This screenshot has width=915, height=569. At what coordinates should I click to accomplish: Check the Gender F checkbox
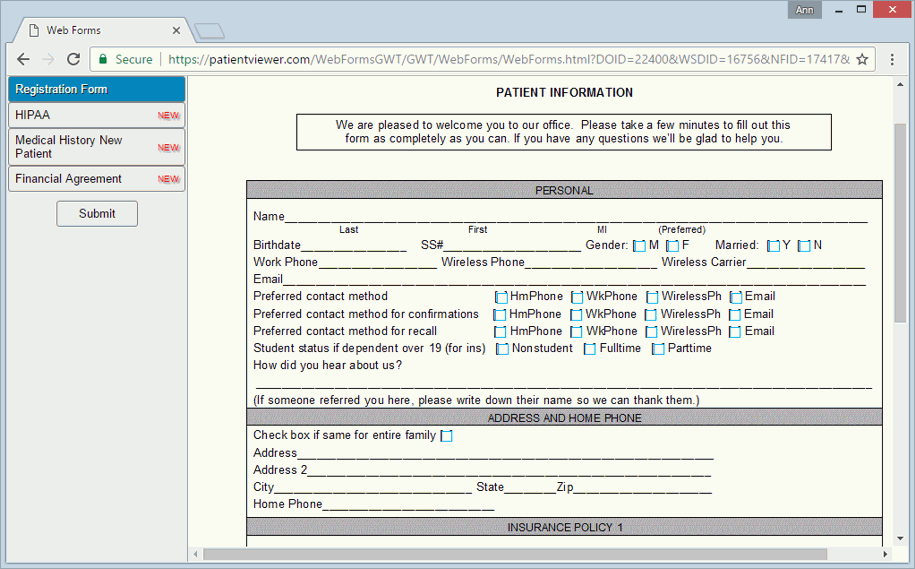click(673, 246)
